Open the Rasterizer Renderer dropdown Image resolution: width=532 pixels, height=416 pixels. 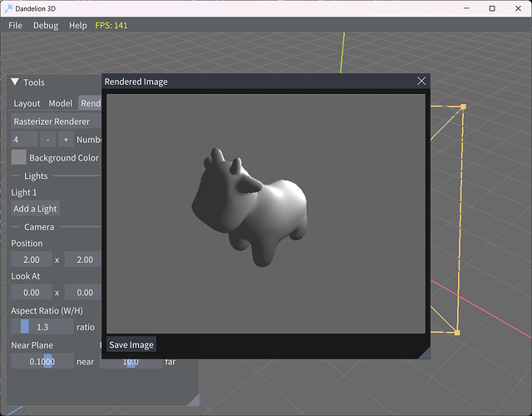point(57,121)
